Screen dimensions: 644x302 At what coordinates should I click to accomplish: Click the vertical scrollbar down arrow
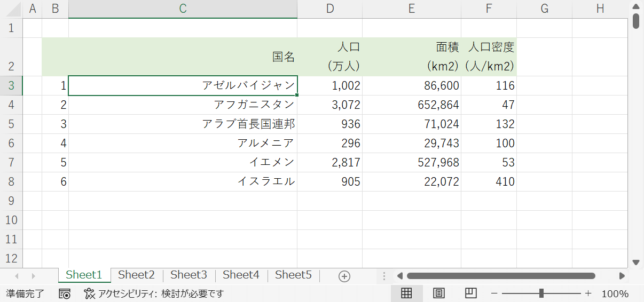pos(635,262)
